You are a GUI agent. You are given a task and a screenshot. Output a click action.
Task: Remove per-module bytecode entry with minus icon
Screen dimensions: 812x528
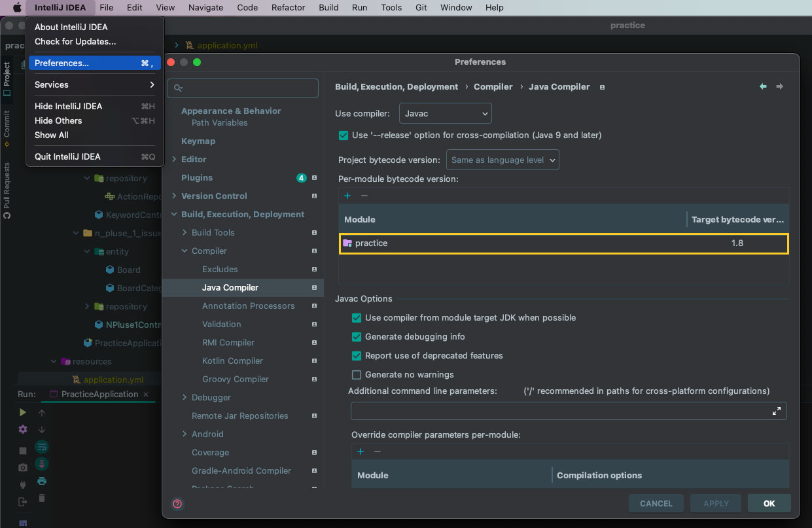point(364,196)
